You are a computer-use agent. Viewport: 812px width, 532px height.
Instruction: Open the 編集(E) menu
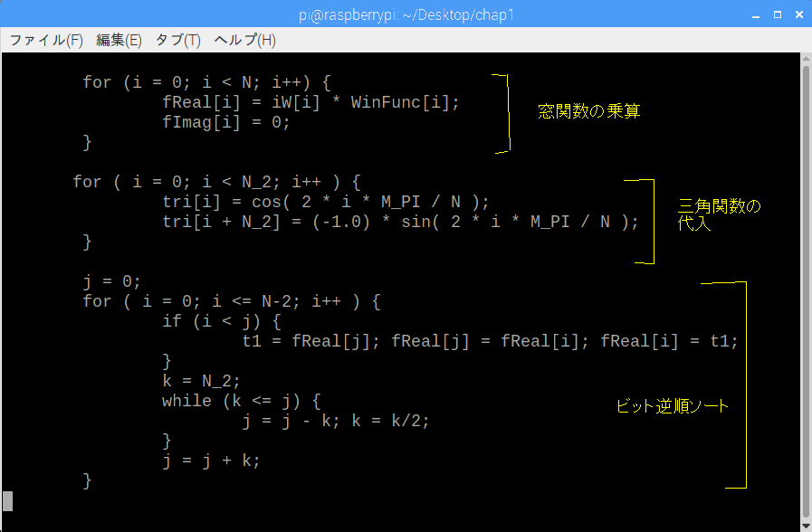[119, 40]
